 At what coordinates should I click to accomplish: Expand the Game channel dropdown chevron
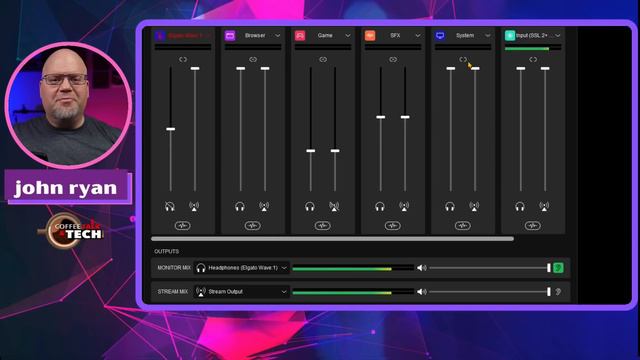[348, 36]
